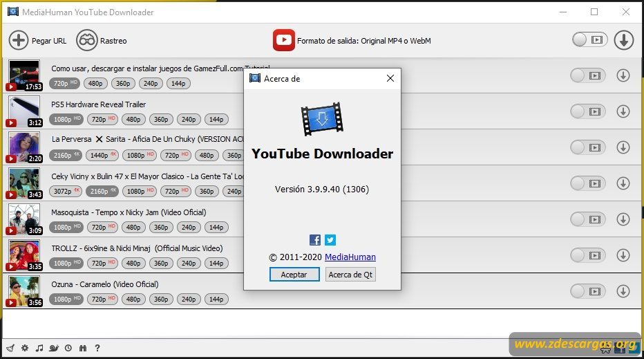The image size is (644, 359).
Task: Select 720p HD for Ozuna Caramelo video
Action: click(x=102, y=299)
